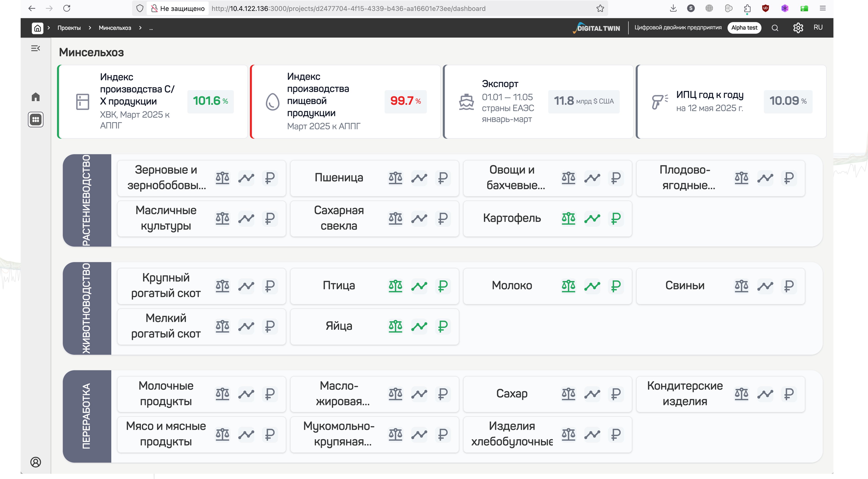Open the trend chart icon for Птица
This screenshot has height=479, width=868.
tap(419, 286)
